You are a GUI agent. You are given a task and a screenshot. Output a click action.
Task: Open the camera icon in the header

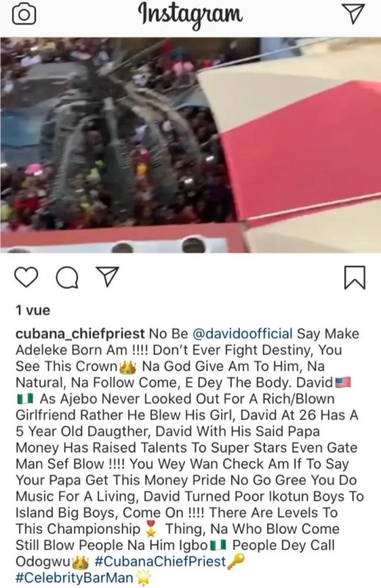[x=24, y=15]
